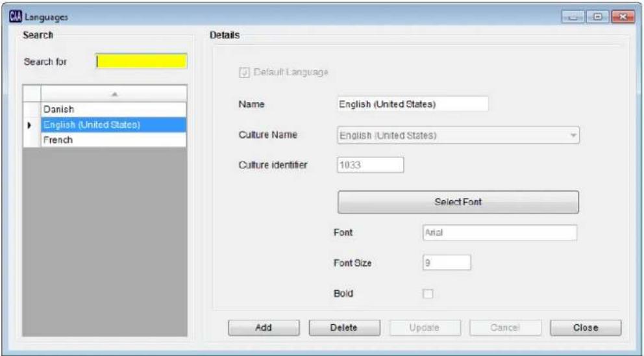Select Danish in the language list
Image resolution: width=644 pixels, height=356 pixels.
coord(114,109)
